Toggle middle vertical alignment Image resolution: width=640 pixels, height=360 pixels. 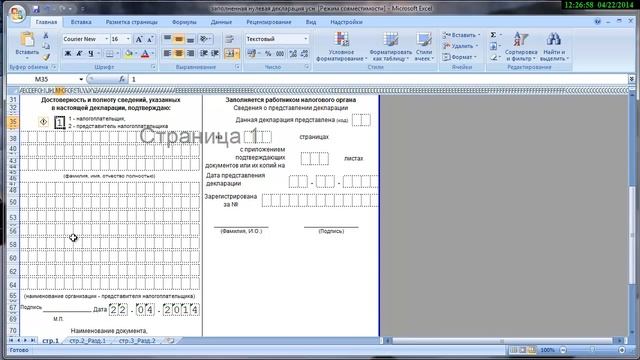click(x=179, y=39)
